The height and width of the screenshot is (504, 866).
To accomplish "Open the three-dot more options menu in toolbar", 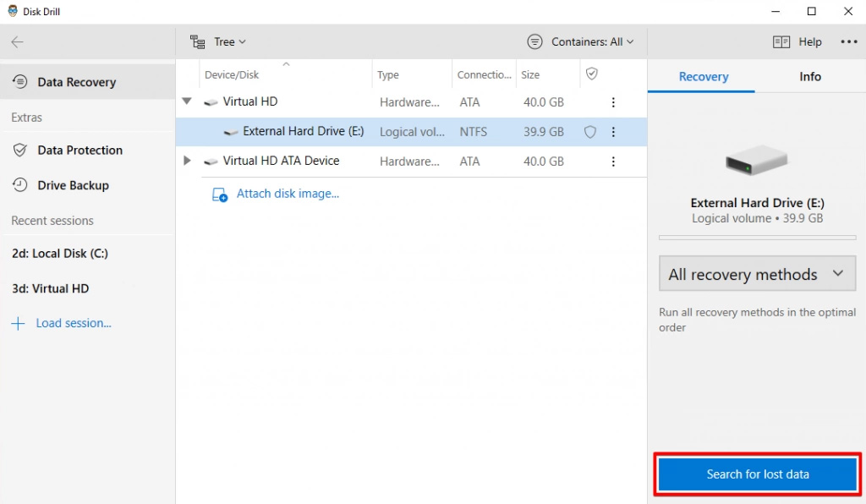I will pos(849,42).
